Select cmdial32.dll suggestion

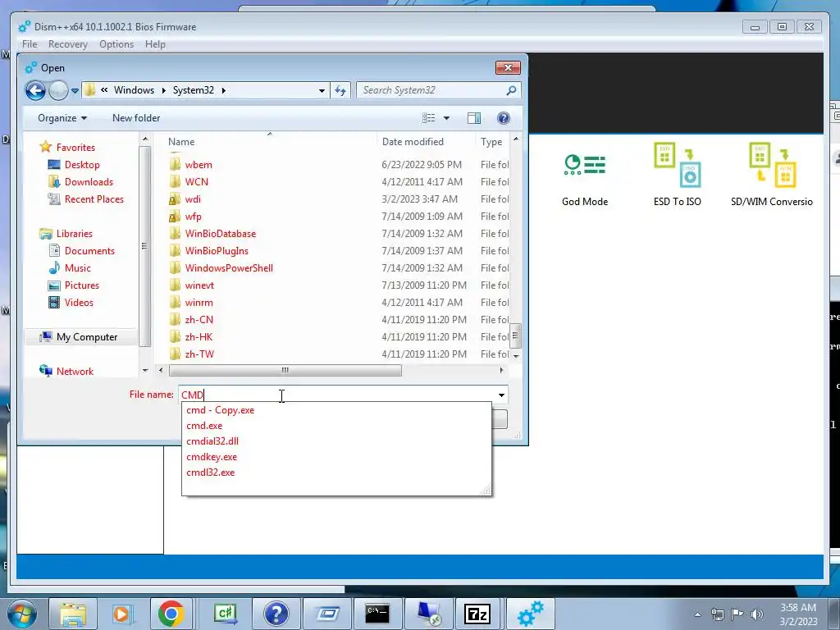tap(212, 441)
